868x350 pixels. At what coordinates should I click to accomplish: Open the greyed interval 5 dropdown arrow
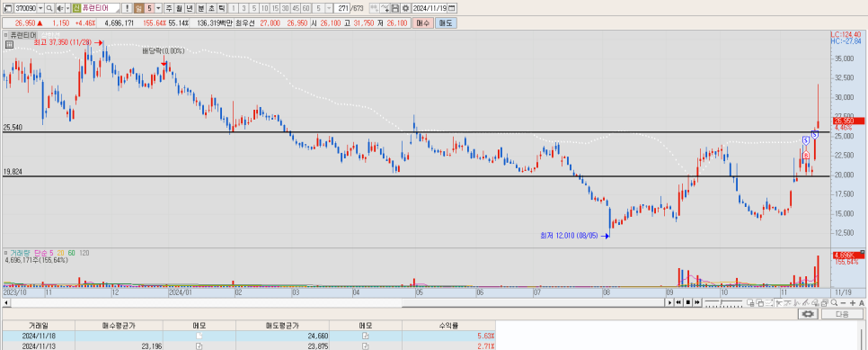point(330,8)
